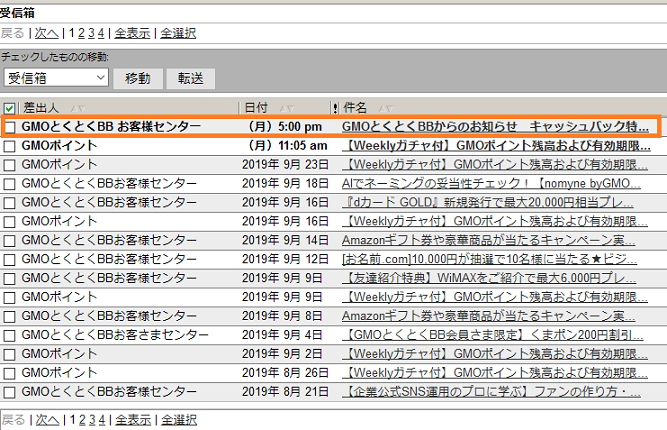
Task: Click bottom 全選択 link
Action: pos(179,419)
